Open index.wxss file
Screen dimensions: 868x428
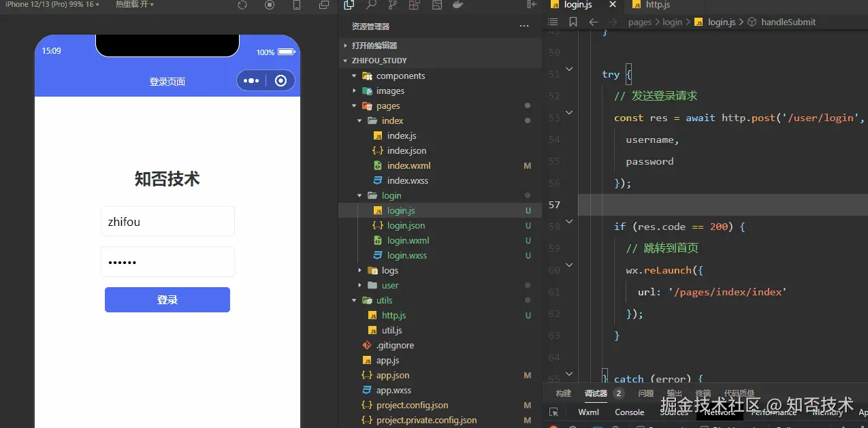408,180
